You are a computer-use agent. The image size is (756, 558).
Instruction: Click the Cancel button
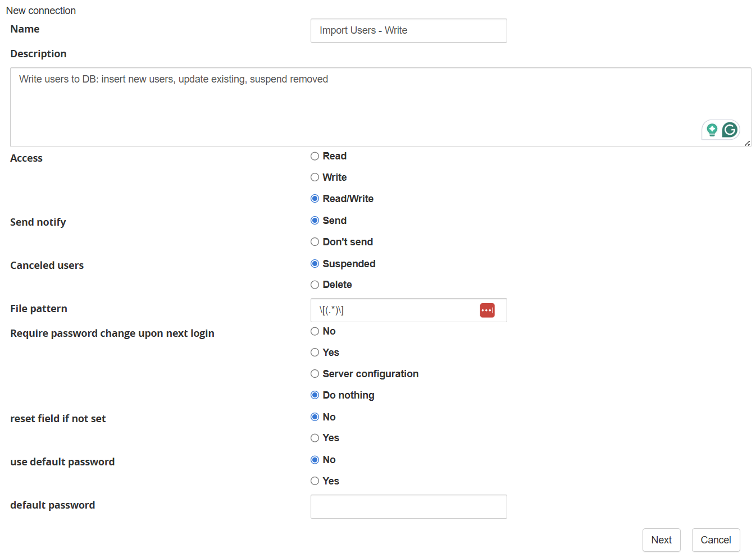[x=716, y=540]
